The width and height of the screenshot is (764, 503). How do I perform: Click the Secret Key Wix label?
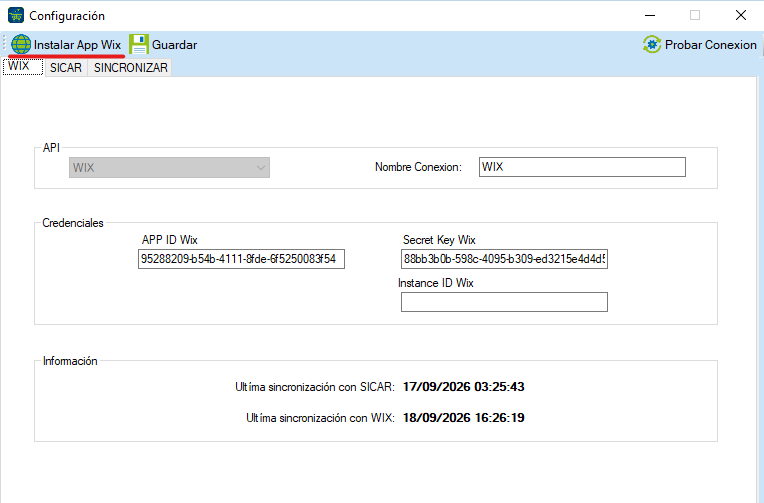(x=439, y=240)
